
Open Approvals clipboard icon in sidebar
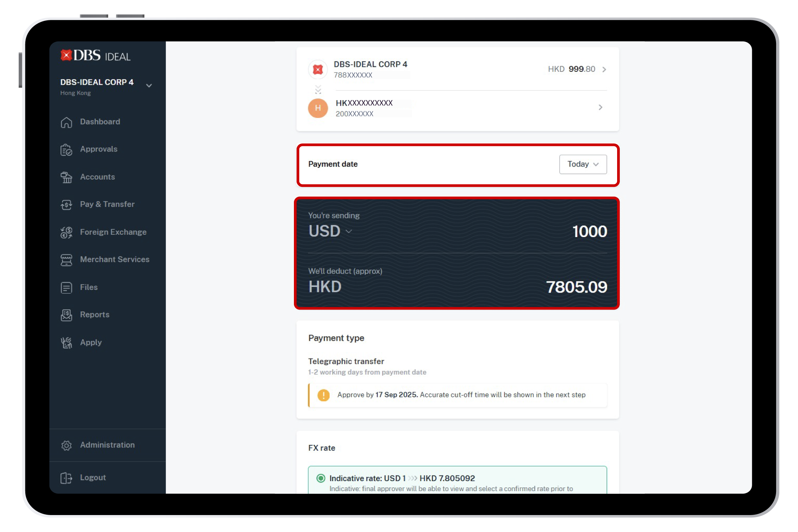(x=66, y=150)
